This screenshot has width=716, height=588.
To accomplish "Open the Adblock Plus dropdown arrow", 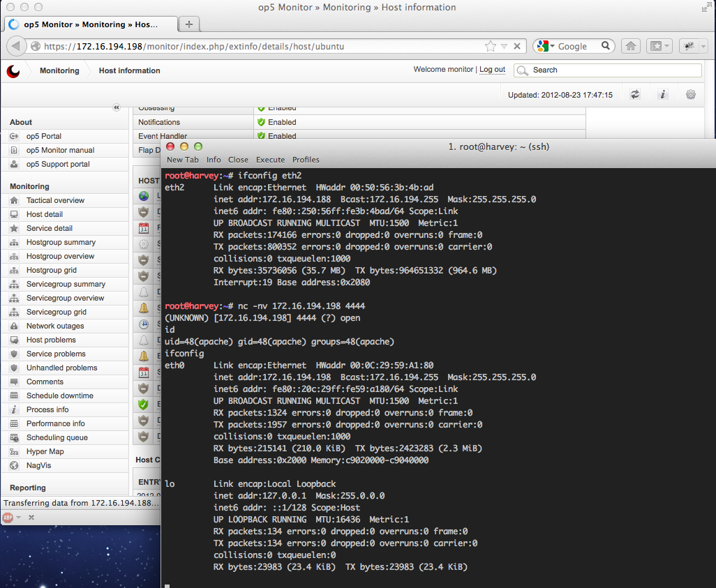I will (x=19, y=518).
